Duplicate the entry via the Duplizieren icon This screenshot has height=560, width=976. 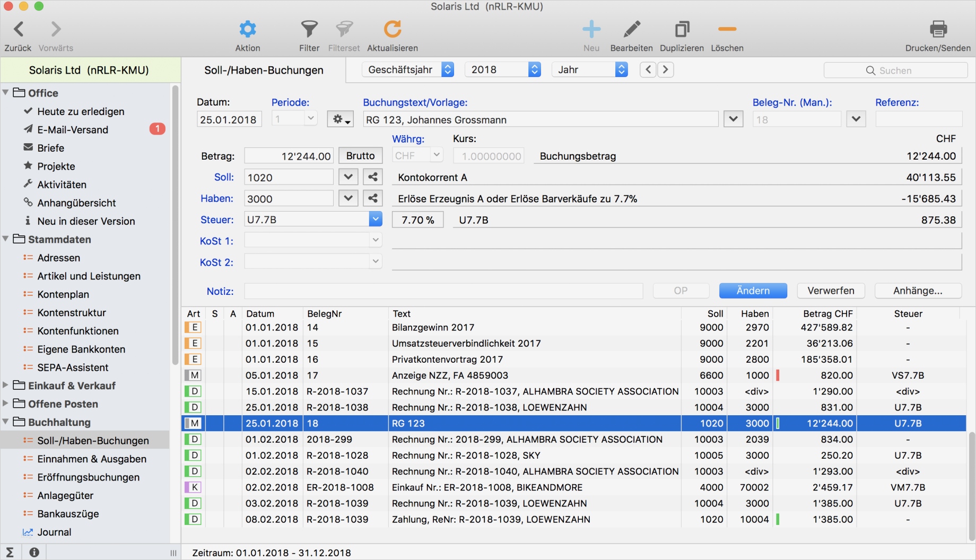click(682, 30)
